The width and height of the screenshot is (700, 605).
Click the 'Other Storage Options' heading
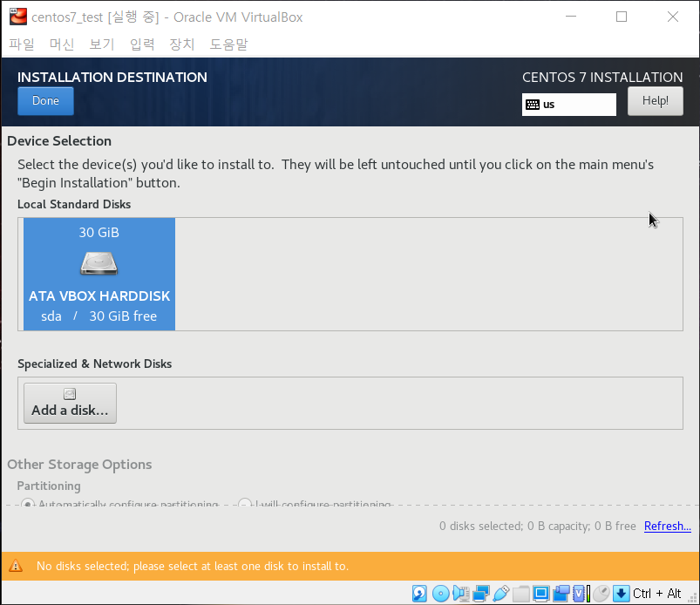coord(79,465)
